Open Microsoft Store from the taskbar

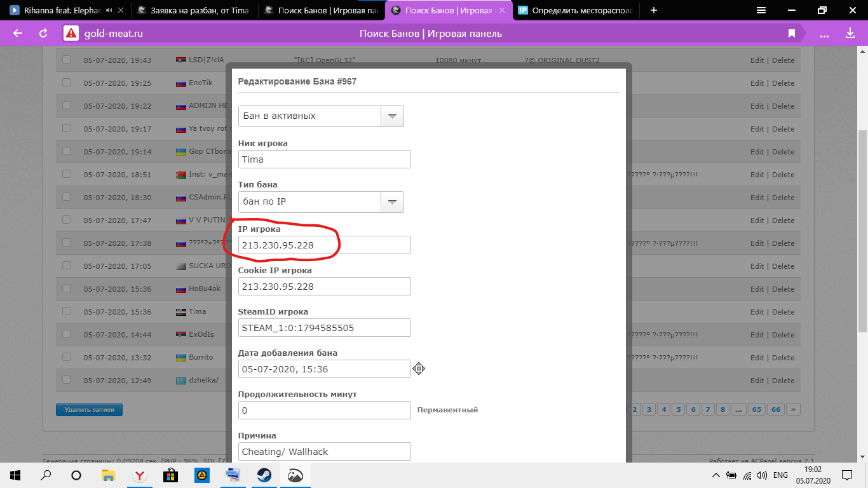point(170,475)
